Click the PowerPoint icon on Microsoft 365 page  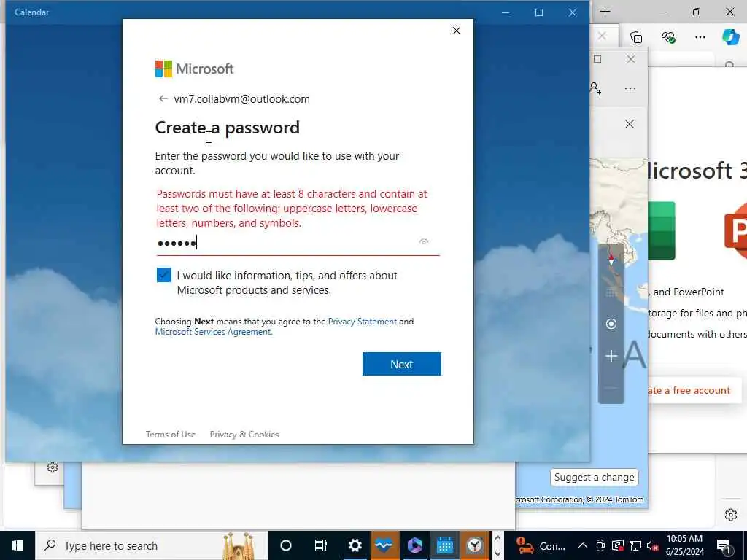tap(735, 230)
